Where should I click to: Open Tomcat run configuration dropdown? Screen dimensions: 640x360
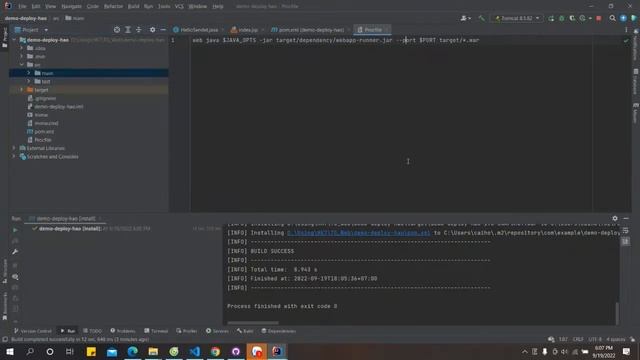(518, 18)
